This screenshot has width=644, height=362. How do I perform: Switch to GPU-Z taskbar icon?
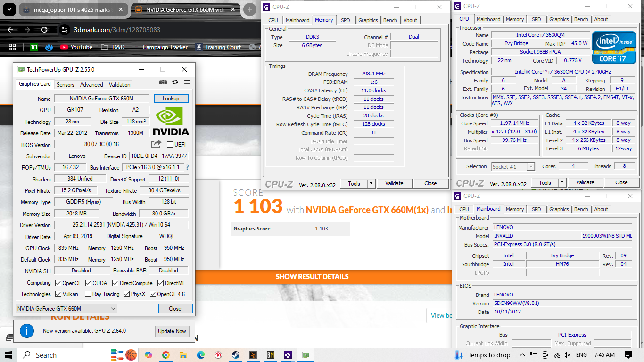click(305, 355)
